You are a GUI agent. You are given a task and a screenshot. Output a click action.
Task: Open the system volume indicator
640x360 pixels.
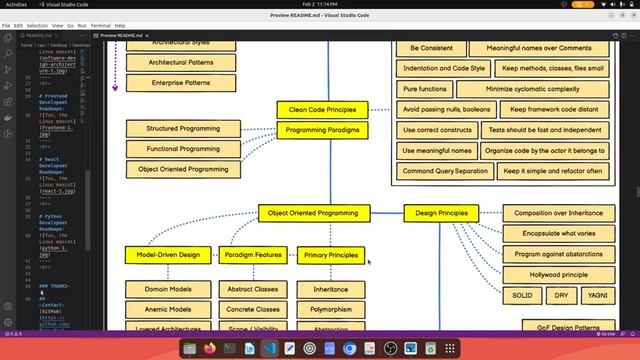pos(613,4)
